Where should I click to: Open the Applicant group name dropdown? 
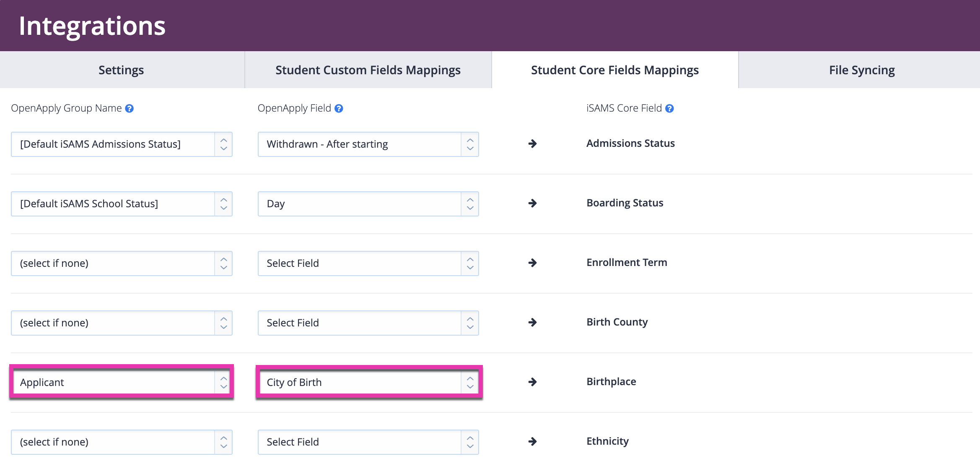coord(122,382)
